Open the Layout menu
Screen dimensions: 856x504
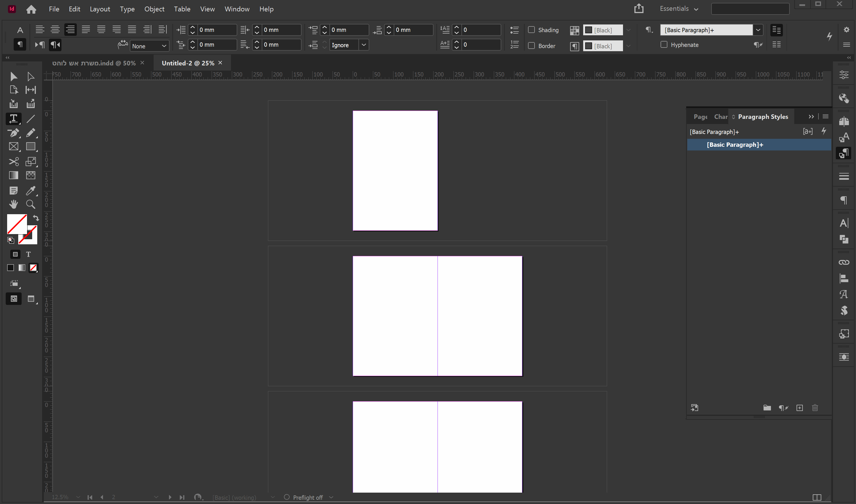tap(100, 9)
